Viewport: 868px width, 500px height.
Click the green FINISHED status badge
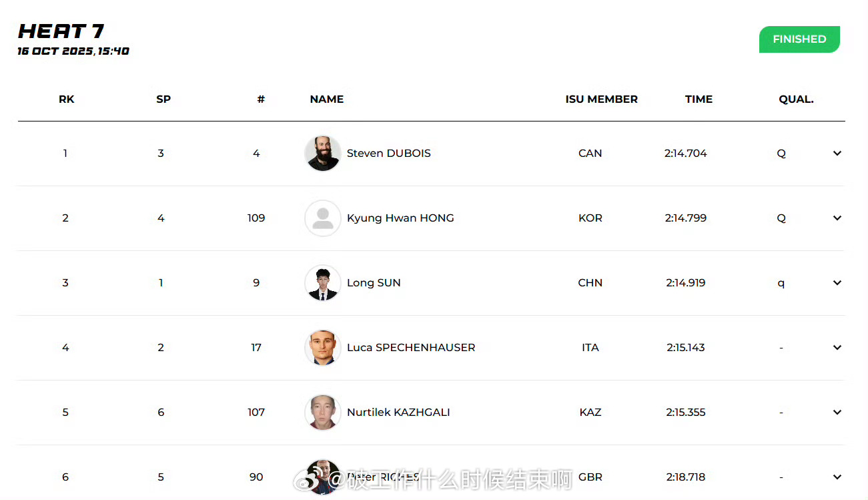(799, 39)
